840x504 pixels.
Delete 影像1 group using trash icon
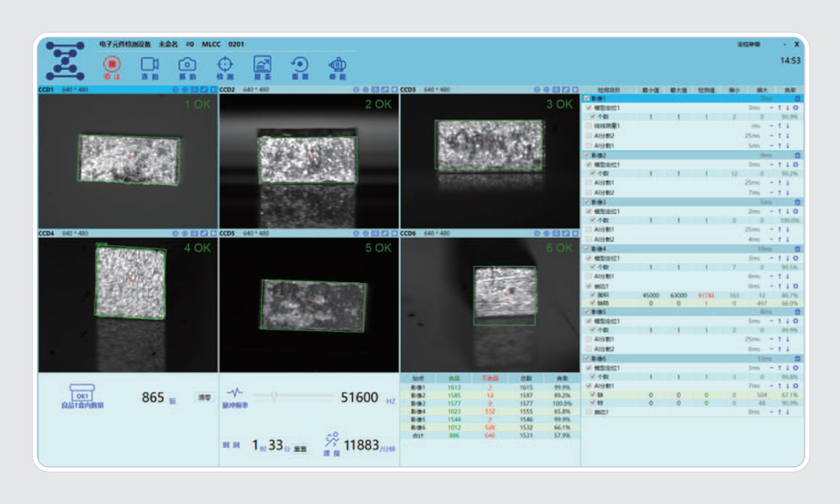pyautogui.click(x=797, y=98)
